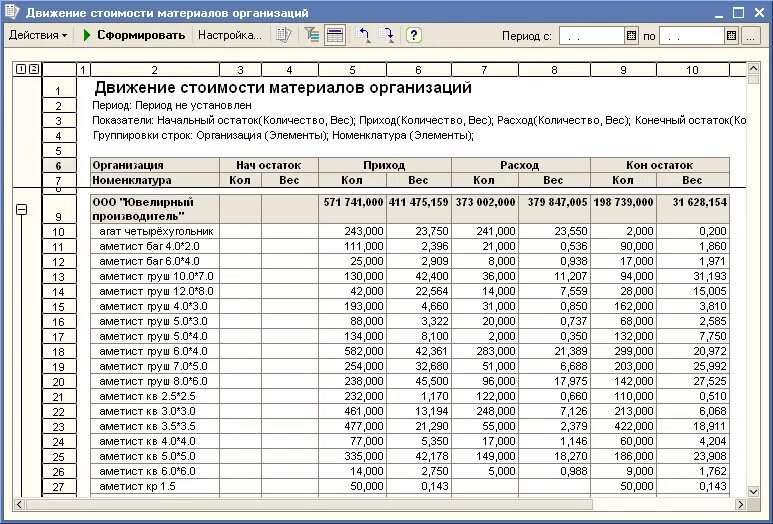
Task: Click the restore settings arrow icon
Action: point(363,35)
